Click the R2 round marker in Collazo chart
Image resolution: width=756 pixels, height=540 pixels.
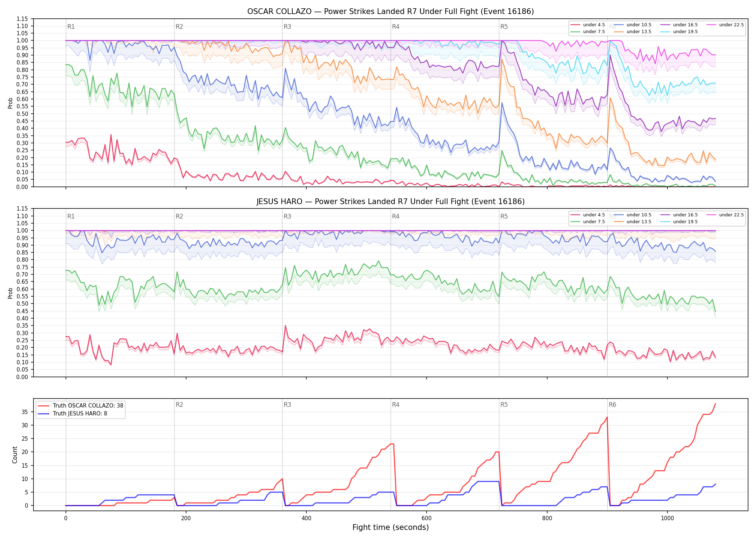pos(179,27)
